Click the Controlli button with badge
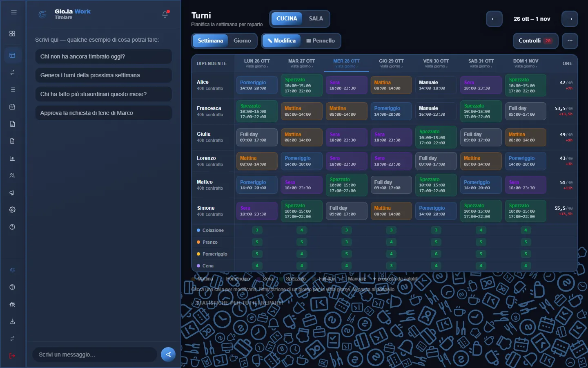The image size is (588, 368). [x=535, y=41]
